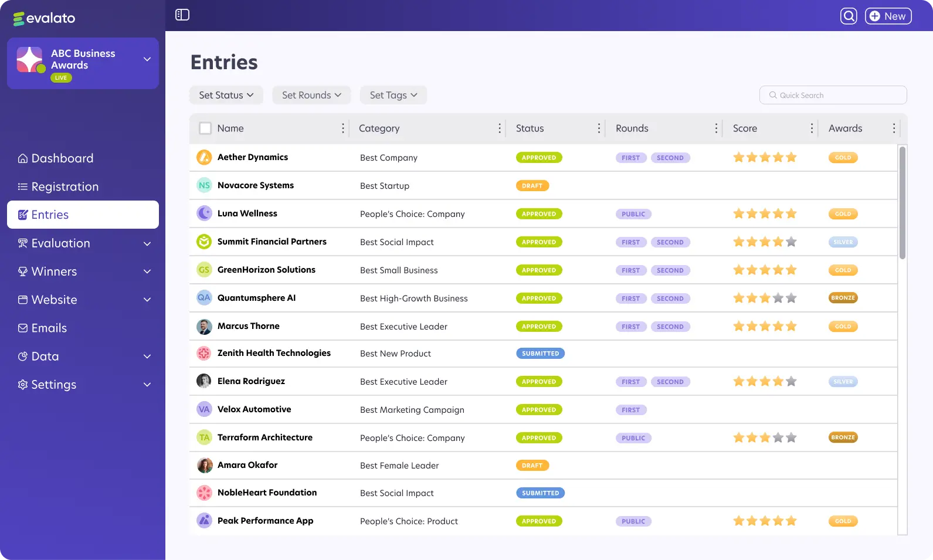Open Score column options menu
The image size is (933, 560).
pos(812,128)
